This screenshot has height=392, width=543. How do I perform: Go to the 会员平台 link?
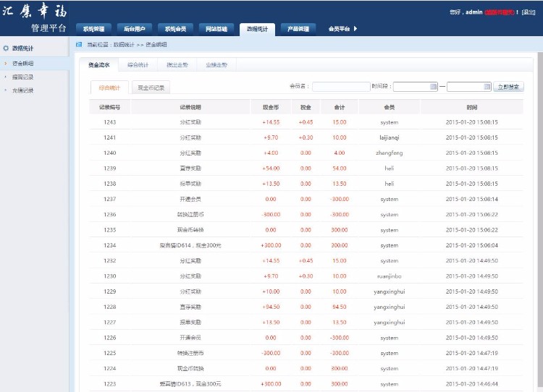coord(339,29)
